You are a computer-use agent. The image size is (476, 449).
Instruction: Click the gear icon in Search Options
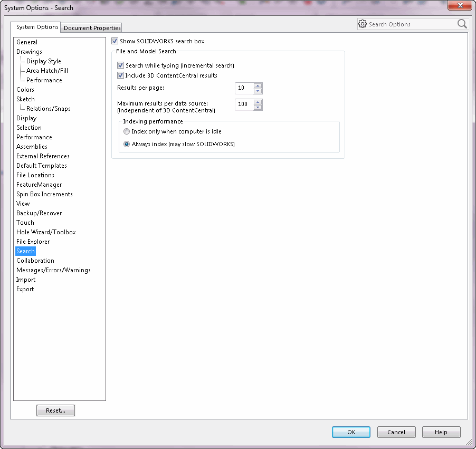point(362,24)
